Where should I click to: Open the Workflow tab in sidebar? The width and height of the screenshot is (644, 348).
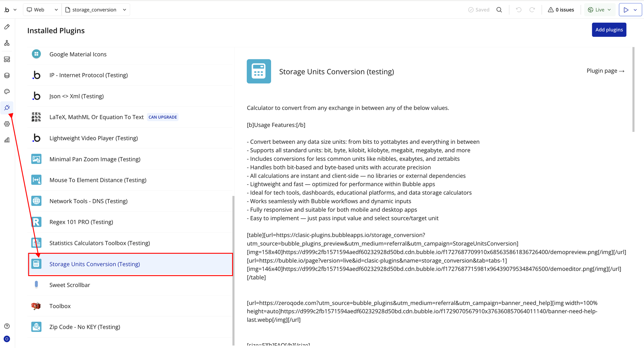pyautogui.click(x=7, y=43)
